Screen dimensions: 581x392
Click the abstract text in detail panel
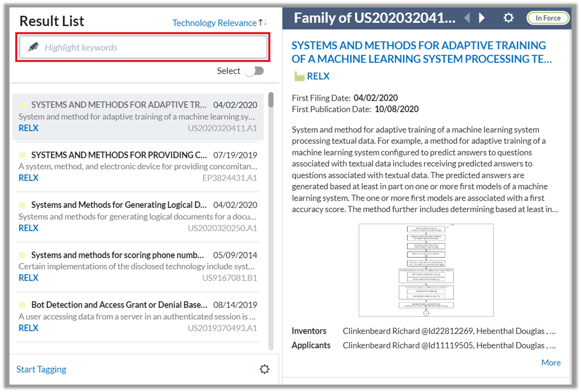click(x=425, y=169)
